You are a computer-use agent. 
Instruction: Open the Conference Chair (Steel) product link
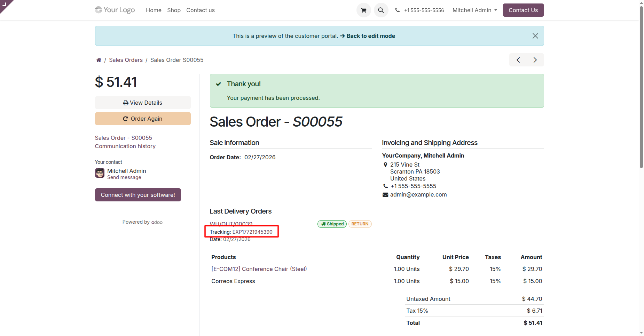point(259,269)
